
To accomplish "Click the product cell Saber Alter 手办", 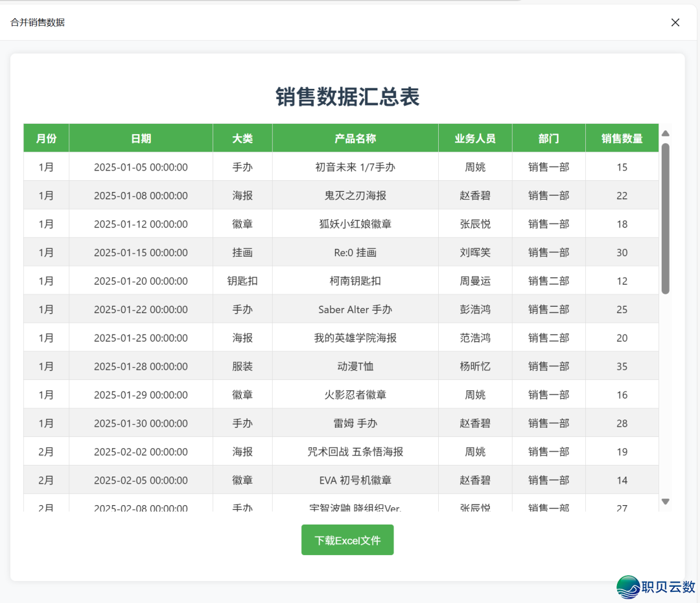I will pos(355,309).
